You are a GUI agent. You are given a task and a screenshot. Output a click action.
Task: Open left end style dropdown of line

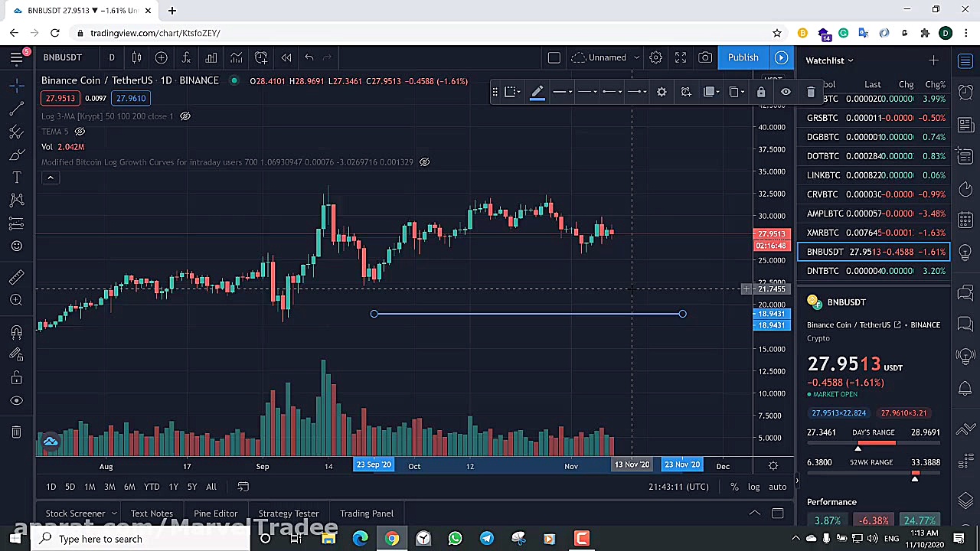coord(611,92)
